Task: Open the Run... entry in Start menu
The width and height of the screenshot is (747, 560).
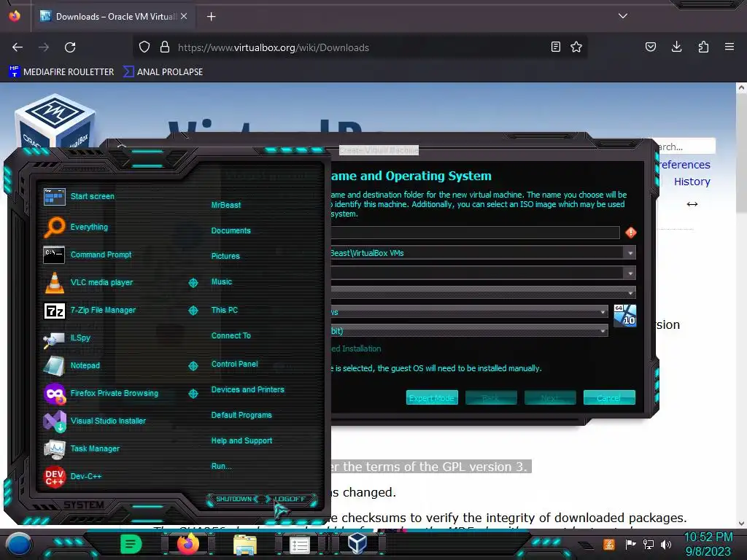Action: point(221,466)
